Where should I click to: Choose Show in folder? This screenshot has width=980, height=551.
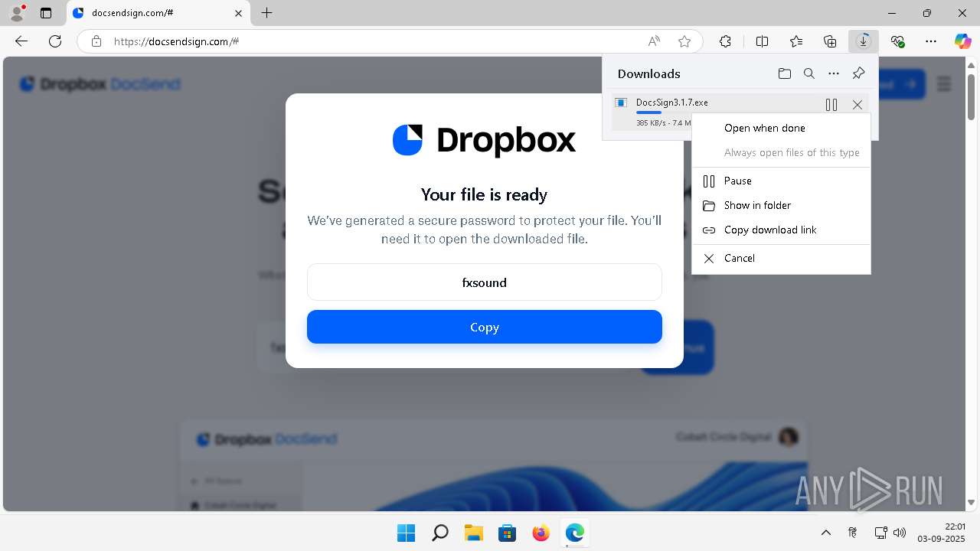[x=781, y=205]
